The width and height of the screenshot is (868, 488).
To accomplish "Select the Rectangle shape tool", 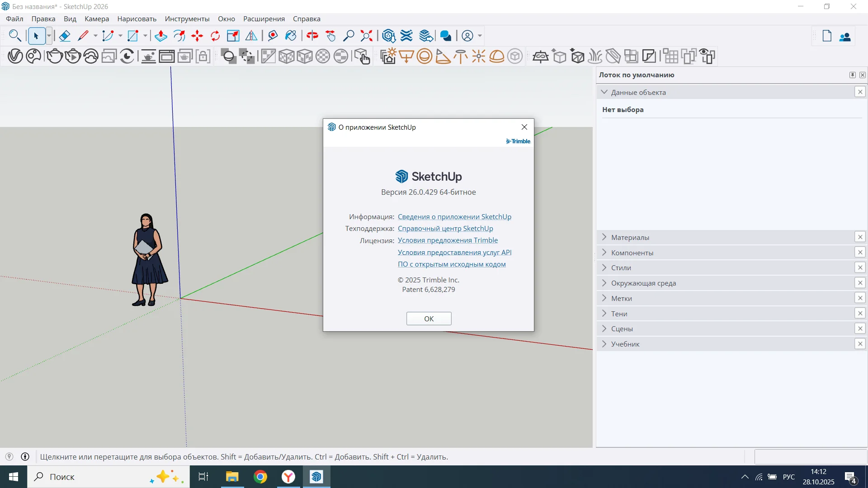I will [133, 36].
